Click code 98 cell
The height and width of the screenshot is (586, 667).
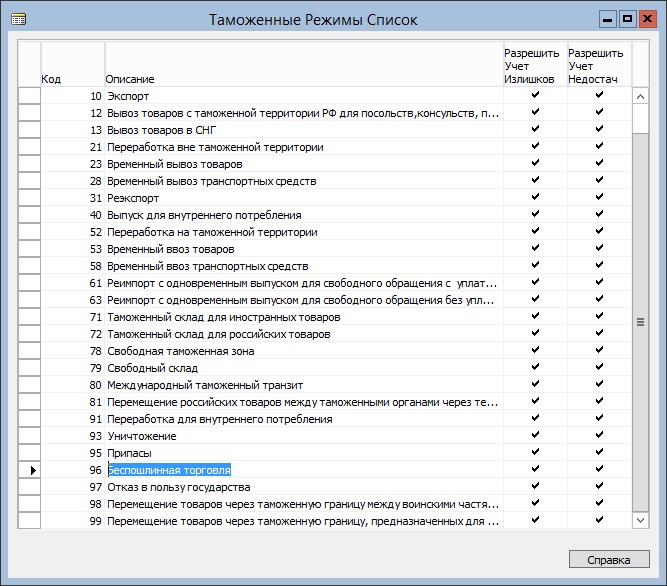click(x=73, y=504)
